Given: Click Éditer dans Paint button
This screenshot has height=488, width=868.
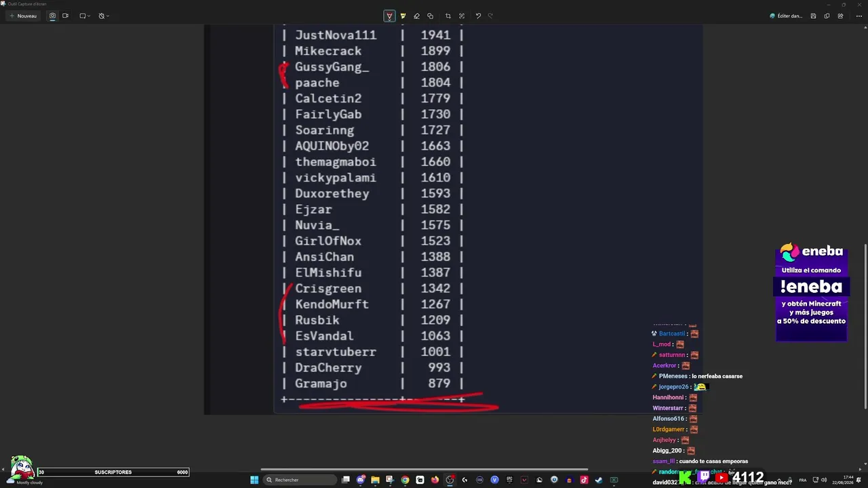Looking at the screenshot, I should click(786, 16).
